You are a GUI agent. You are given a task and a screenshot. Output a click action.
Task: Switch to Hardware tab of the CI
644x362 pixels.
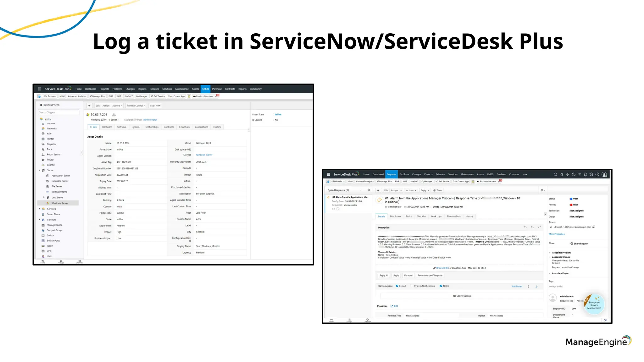coord(107,127)
